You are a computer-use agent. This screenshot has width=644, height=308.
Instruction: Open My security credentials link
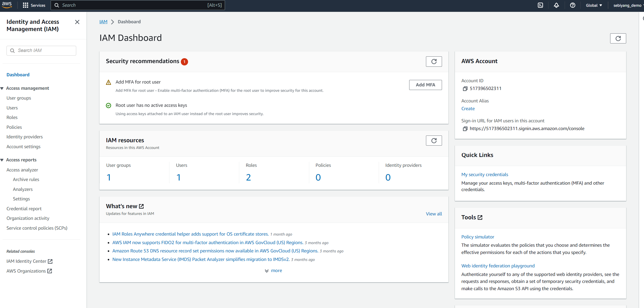[485, 175]
